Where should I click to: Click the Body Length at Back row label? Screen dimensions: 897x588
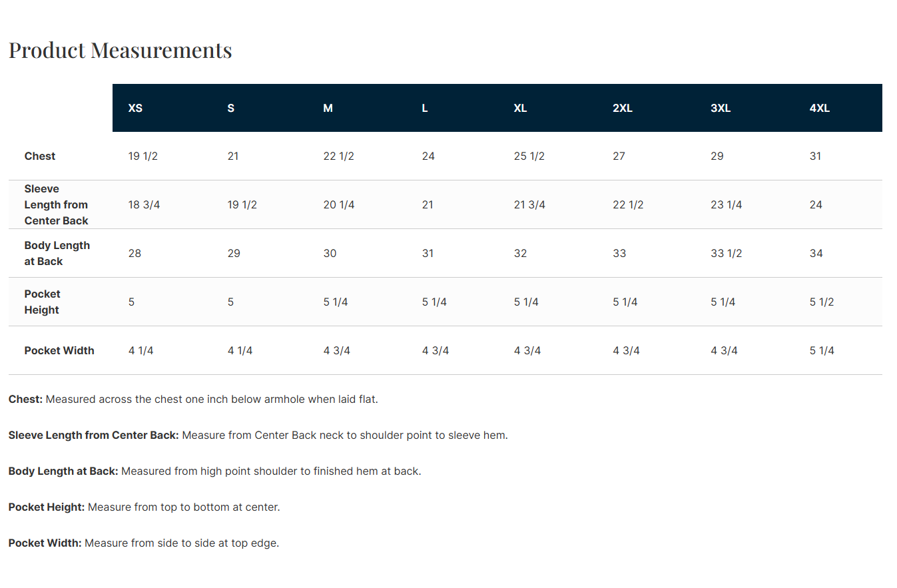pyautogui.click(x=57, y=253)
